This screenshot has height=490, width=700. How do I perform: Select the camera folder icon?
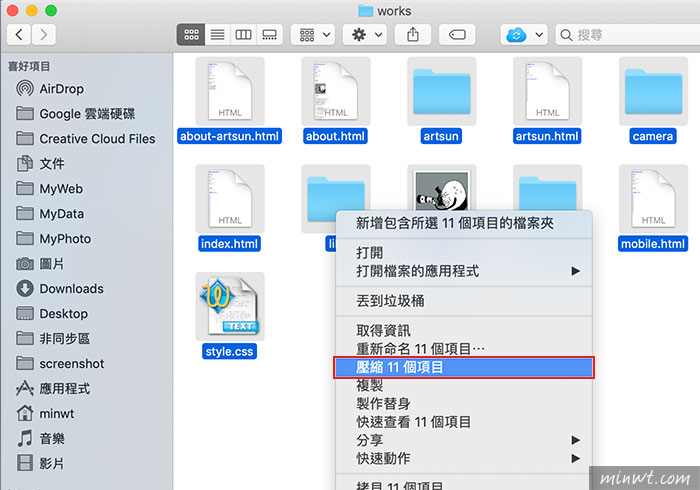point(653,91)
